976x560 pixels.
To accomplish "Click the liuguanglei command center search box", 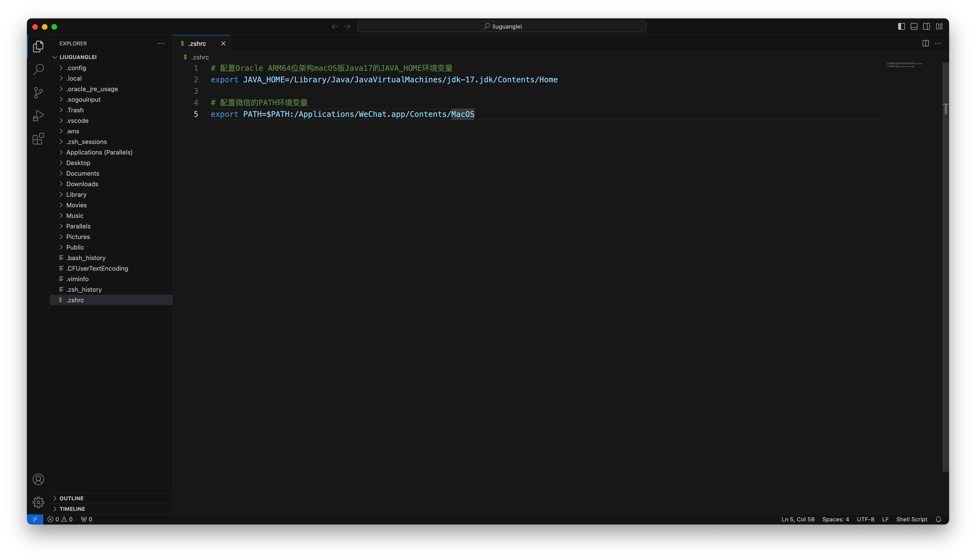I will click(501, 27).
